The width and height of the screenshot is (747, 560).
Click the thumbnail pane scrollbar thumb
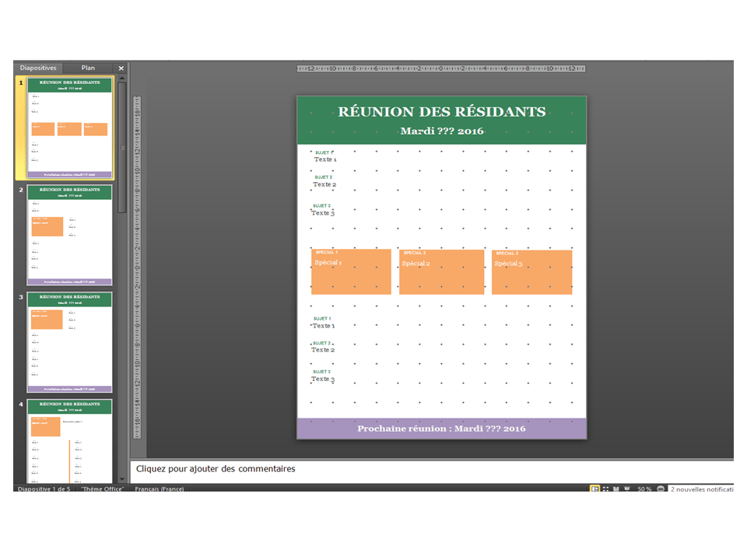pos(122,148)
